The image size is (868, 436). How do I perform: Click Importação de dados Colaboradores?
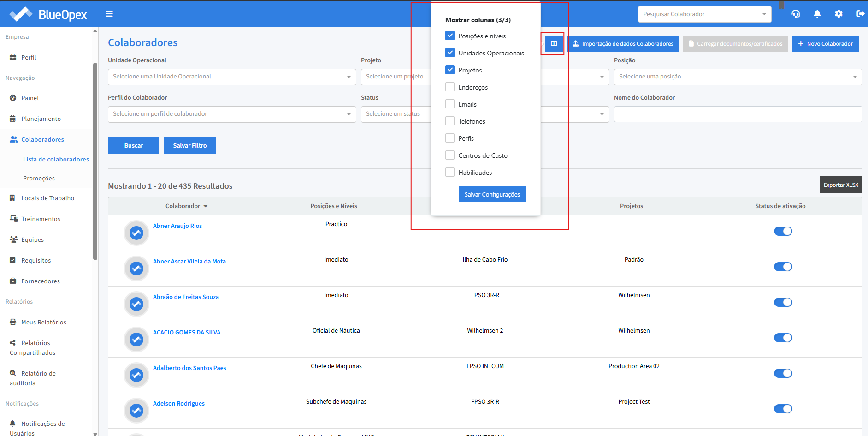623,44
